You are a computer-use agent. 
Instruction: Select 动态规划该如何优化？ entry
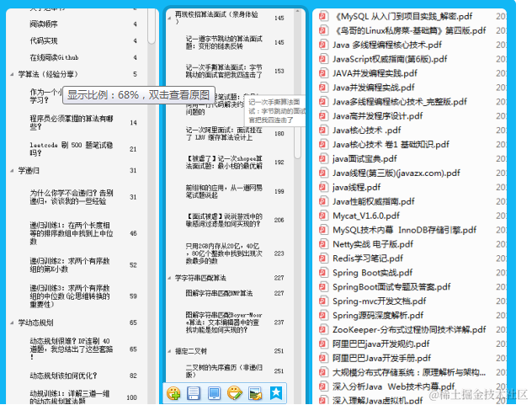click(63, 376)
